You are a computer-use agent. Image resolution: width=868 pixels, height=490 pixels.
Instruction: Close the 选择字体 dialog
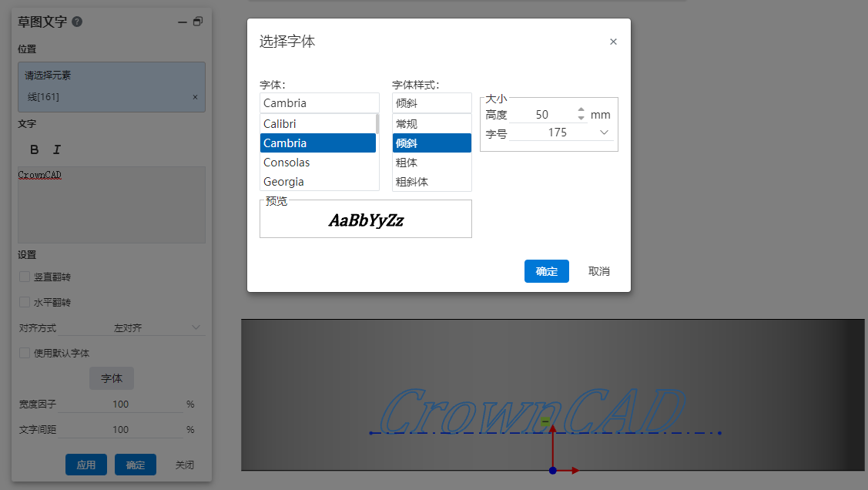coord(613,42)
